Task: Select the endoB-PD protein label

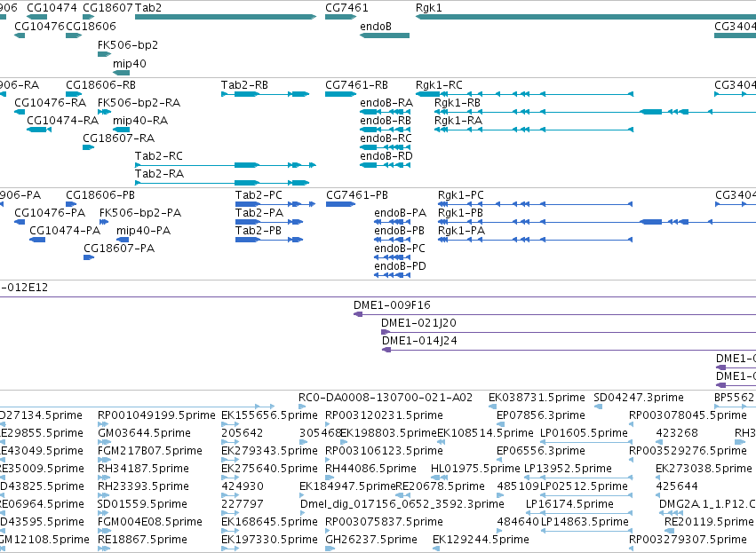Action: (400, 266)
